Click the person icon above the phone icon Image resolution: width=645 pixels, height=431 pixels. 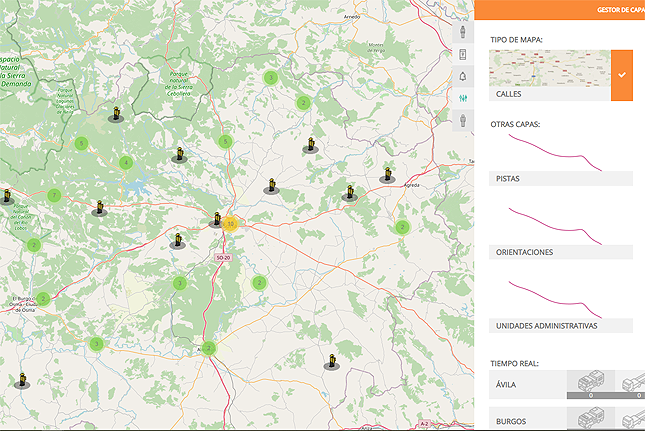(463, 31)
